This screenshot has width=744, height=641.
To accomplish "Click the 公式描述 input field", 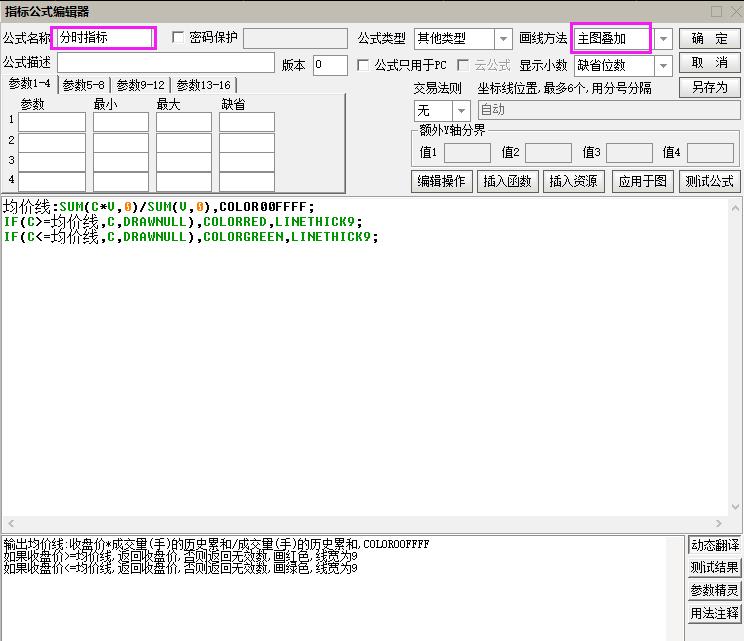I will [165, 64].
